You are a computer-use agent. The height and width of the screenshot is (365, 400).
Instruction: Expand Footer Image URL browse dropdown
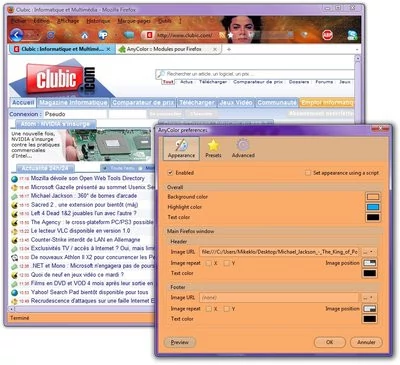click(x=369, y=297)
